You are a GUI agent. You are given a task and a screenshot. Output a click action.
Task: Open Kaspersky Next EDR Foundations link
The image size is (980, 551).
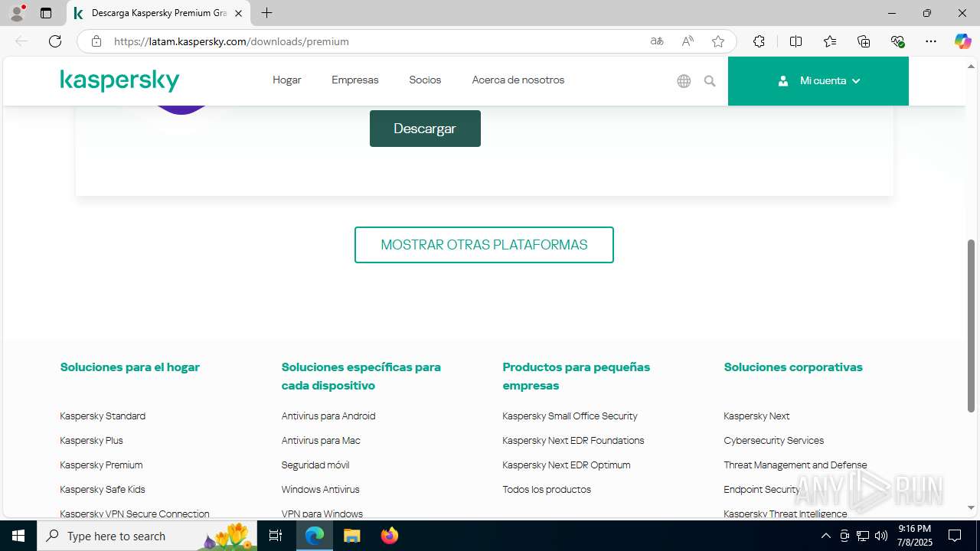tap(573, 441)
